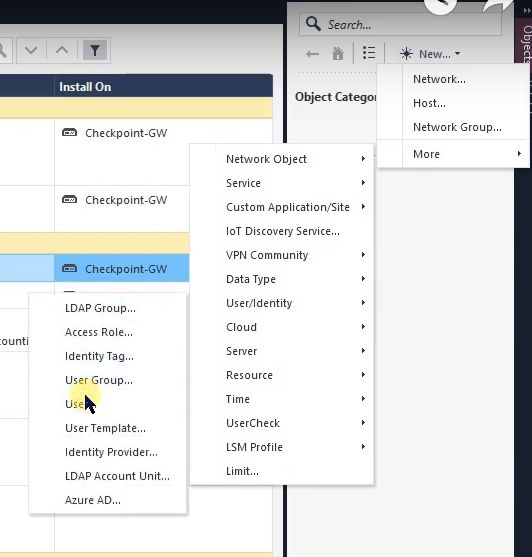Screen dimensions: 532x557
Task: Choose Host... from the New menu
Action: click(429, 103)
